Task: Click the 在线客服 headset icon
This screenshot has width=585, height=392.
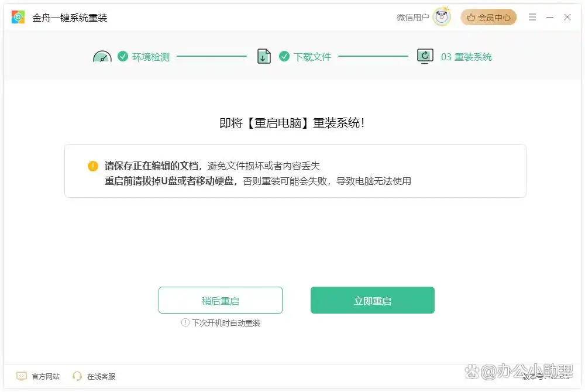Action: coord(77,376)
